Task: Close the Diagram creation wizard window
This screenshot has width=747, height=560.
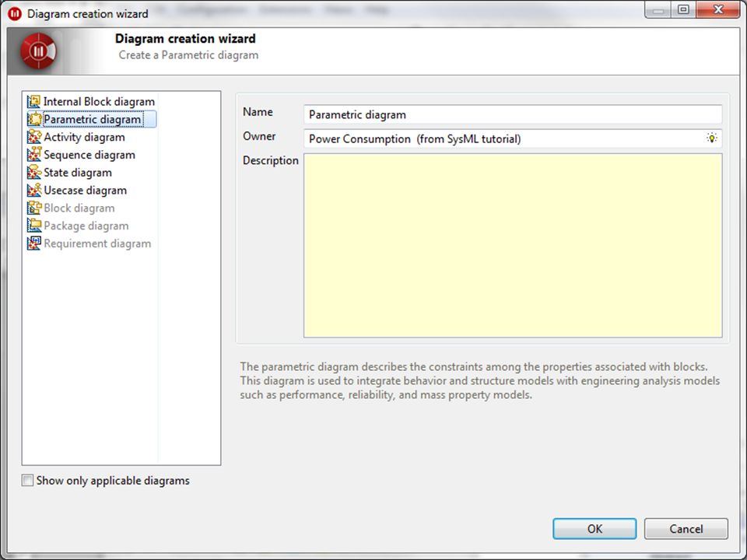Action: [718, 9]
